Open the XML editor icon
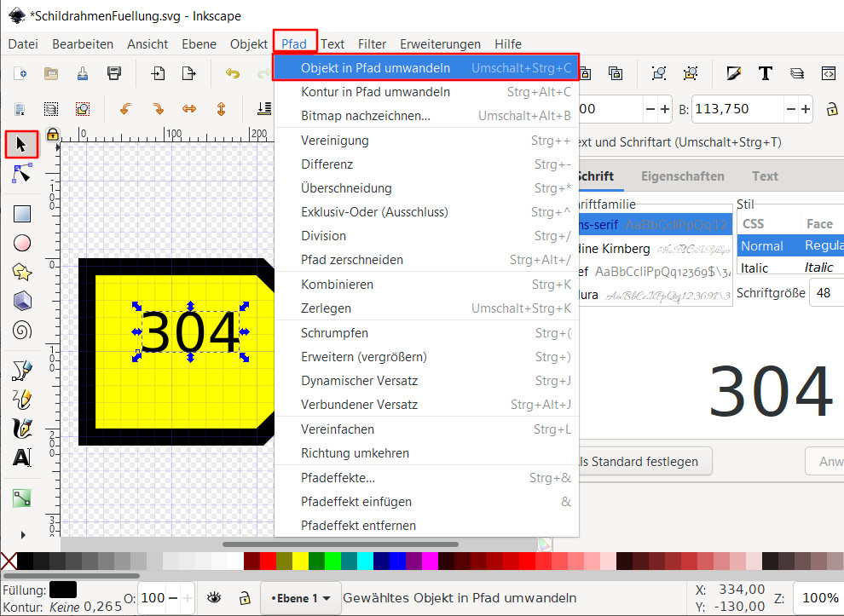Screen dimensions: 844x616 (x=828, y=74)
